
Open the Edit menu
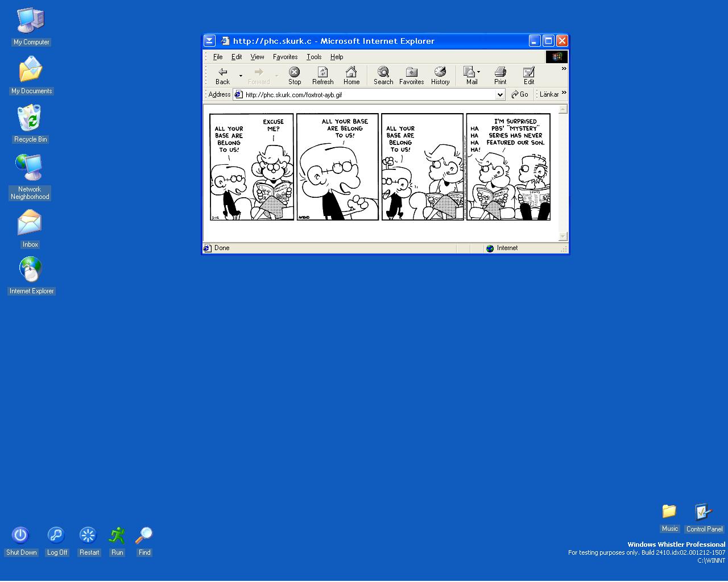[237, 57]
